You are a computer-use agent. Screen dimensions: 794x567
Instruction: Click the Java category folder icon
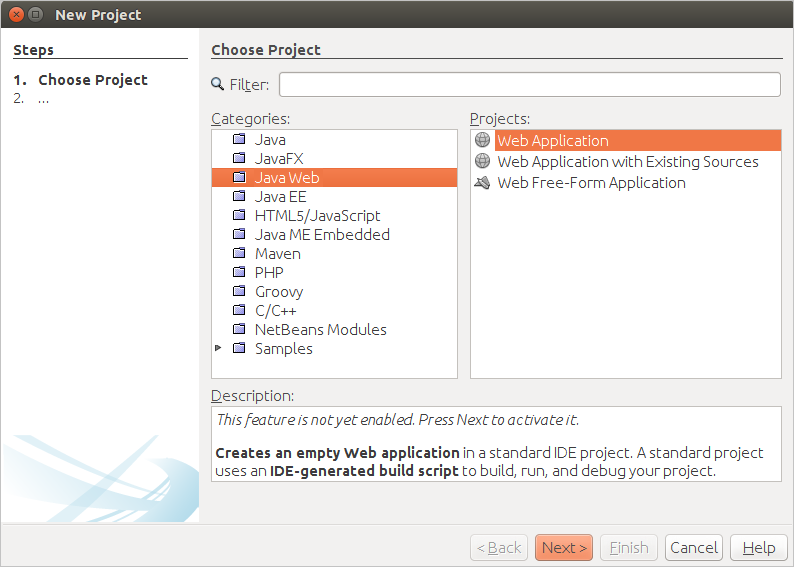pyautogui.click(x=239, y=139)
